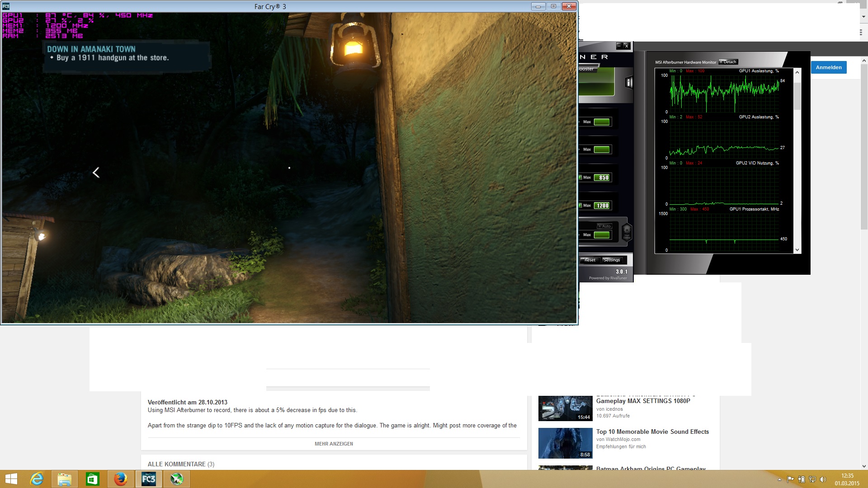The width and height of the screenshot is (868, 488).
Task: Open the Afterburner info panel icon
Action: tap(628, 82)
